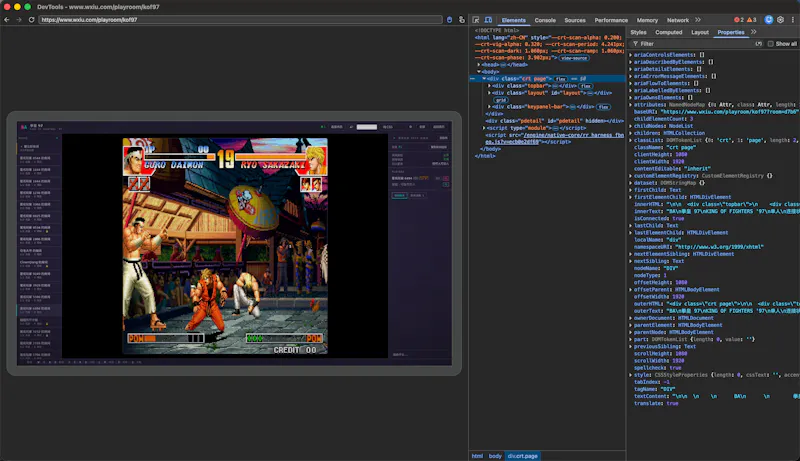Focus the URL address field

point(240,20)
